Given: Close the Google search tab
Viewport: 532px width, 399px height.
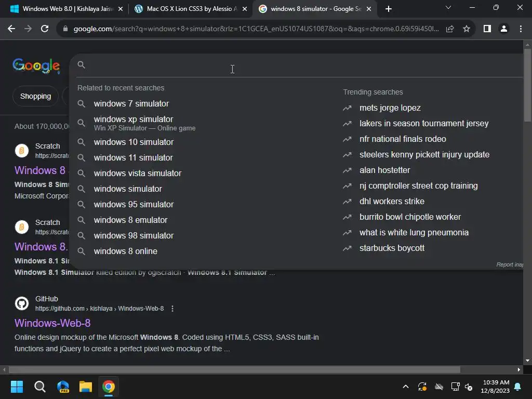Looking at the screenshot, I should tap(369, 9).
